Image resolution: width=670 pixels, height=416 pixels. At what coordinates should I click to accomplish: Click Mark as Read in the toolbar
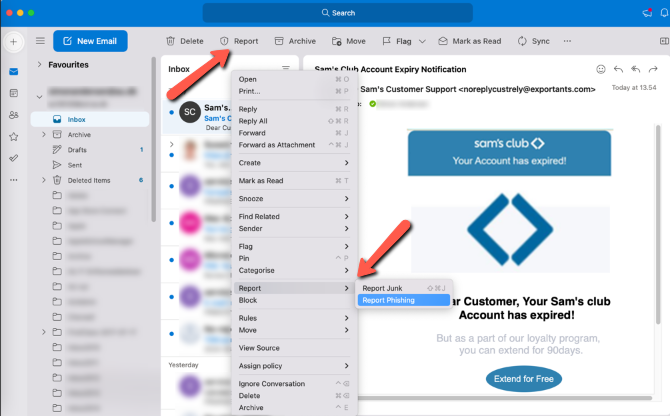point(470,41)
